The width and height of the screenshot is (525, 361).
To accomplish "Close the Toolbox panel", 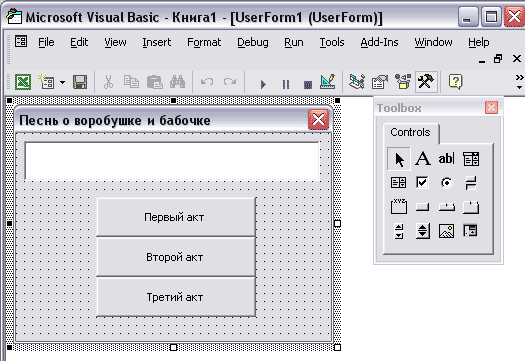I will pos(492,108).
